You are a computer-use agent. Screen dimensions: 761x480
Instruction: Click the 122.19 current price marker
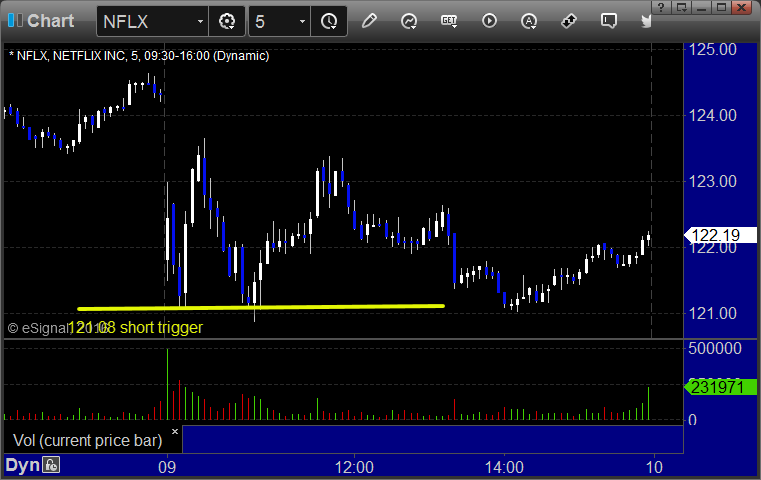pos(720,235)
